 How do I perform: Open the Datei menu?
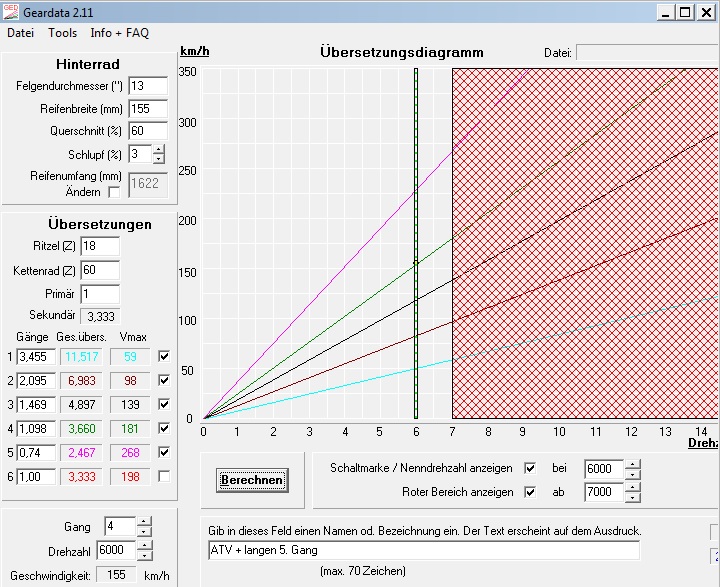coord(20,33)
